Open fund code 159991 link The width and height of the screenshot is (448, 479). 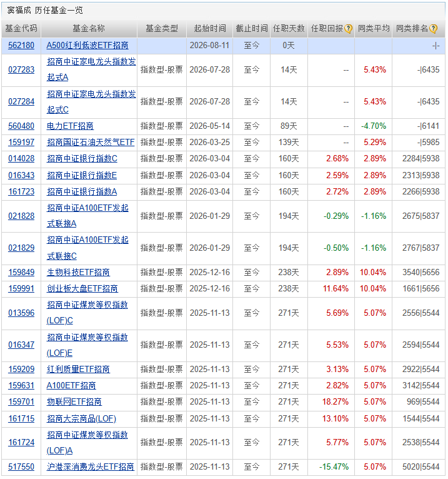coord(21,289)
